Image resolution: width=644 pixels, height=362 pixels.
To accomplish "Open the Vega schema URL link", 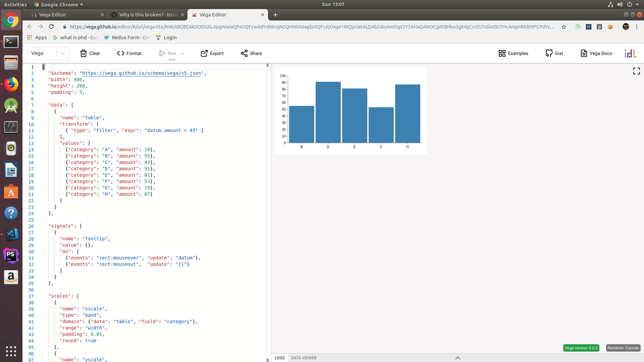I will [142, 73].
